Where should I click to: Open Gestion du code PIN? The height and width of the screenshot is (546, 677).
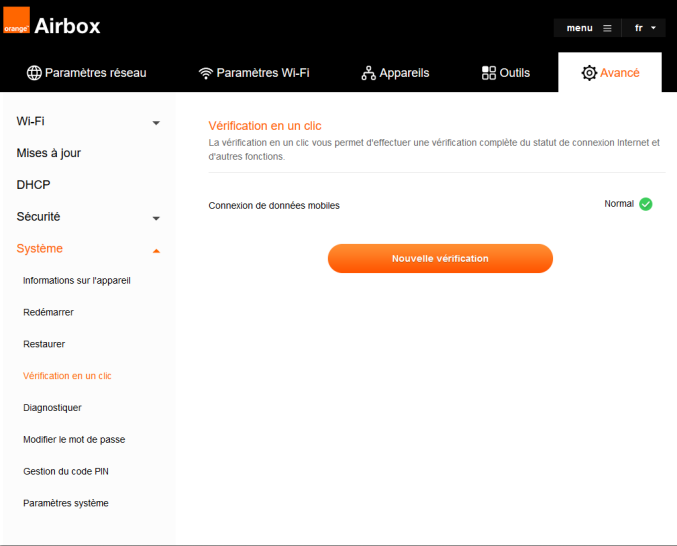tap(66, 471)
